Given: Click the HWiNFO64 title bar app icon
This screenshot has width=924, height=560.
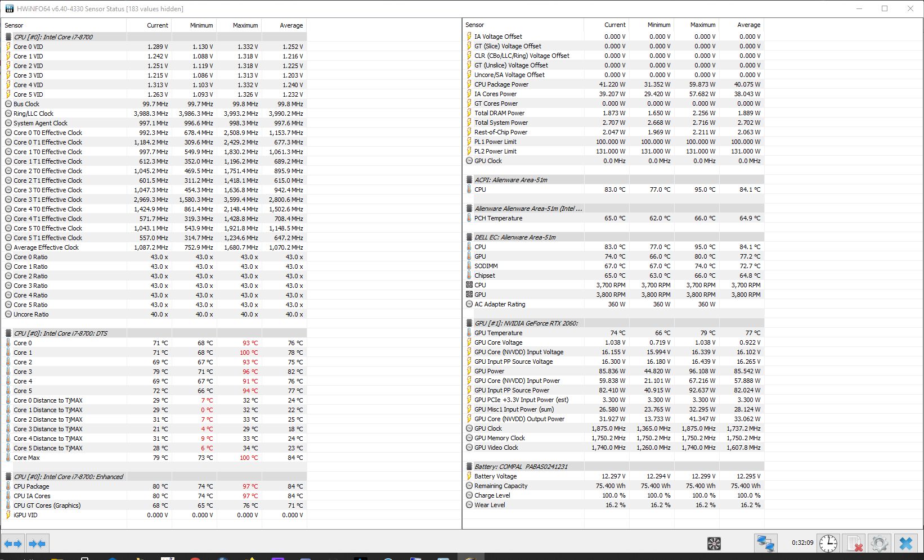Looking at the screenshot, I should (x=10, y=8).
